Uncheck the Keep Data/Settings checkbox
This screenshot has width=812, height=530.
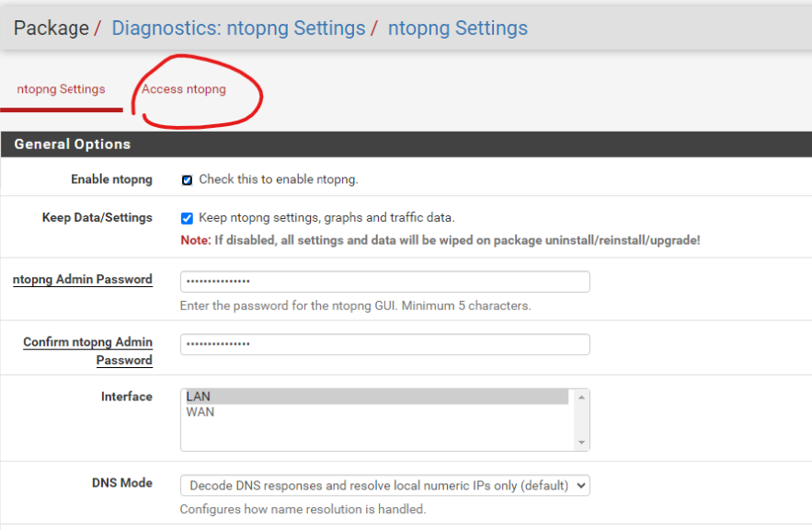click(x=188, y=218)
